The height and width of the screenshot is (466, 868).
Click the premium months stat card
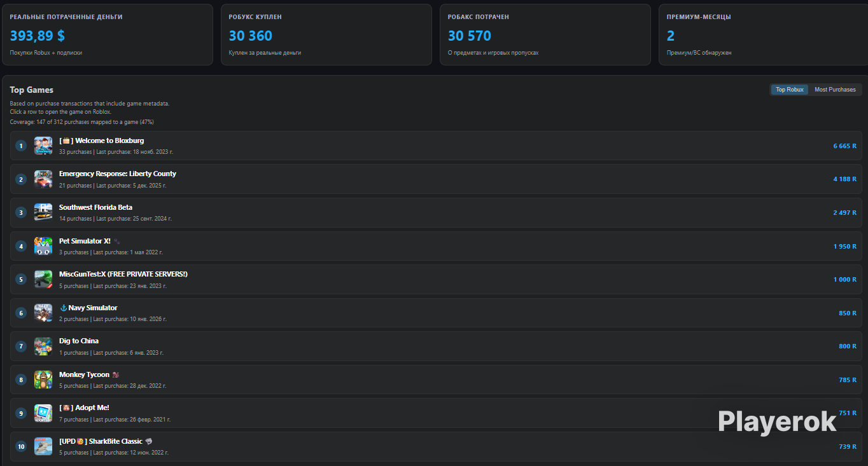coord(764,35)
